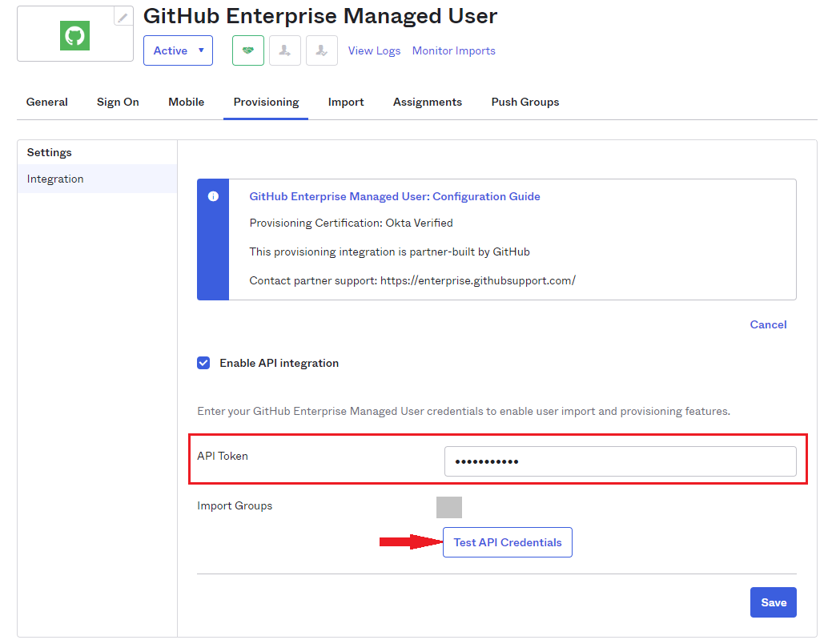This screenshot has width=832, height=644.
Task: Open the Sign On tab
Action: click(118, 102)
